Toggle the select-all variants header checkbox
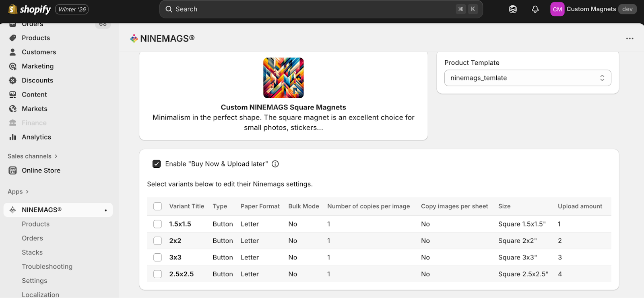Image resolution: width=644 pixels, height=298 pixels. (x=158, y=206)
